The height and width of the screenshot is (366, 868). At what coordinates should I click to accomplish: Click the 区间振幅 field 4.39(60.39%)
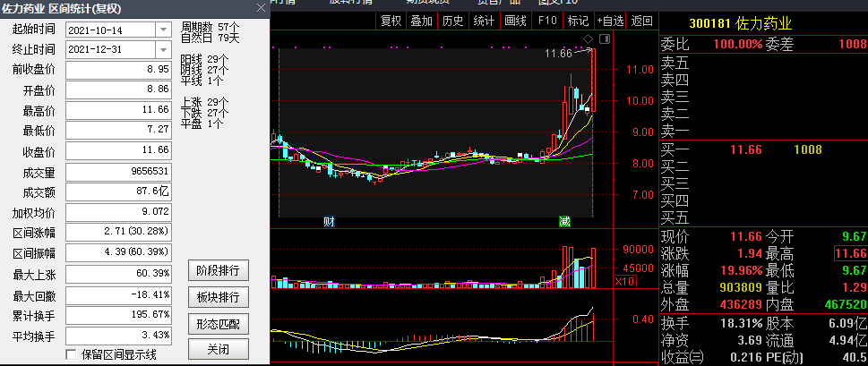tap(118, 253)
